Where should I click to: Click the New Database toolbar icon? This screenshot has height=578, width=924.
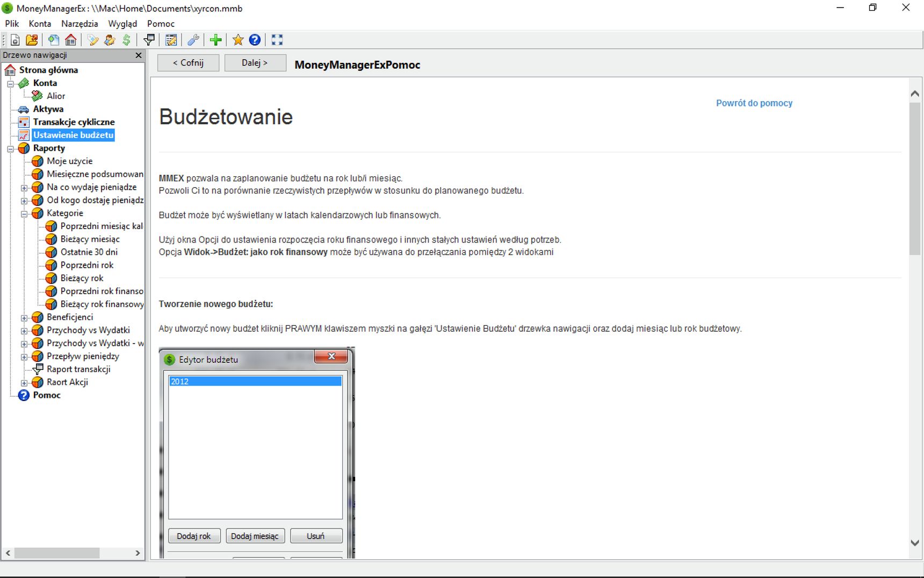(15, 40)
